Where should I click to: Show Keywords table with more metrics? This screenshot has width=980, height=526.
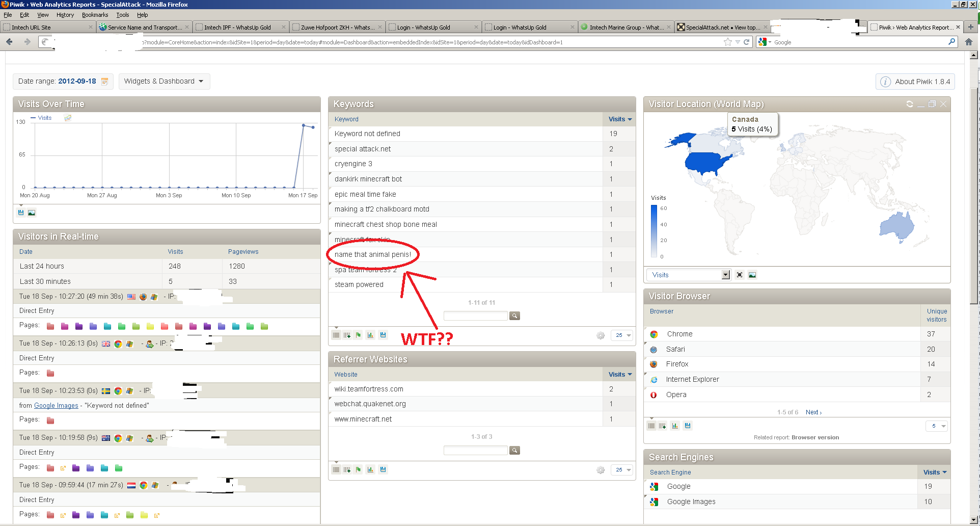click(347, 335)
